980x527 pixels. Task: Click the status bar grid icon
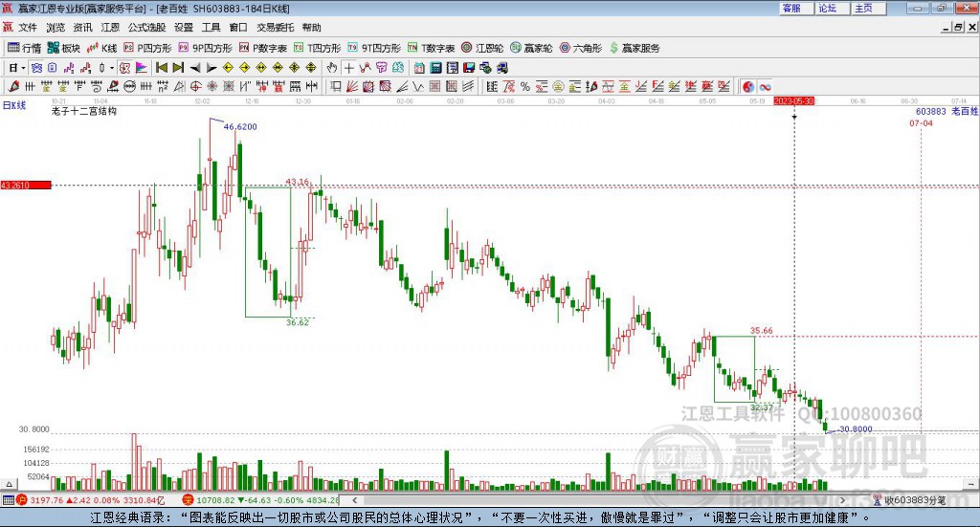(8, 500)
